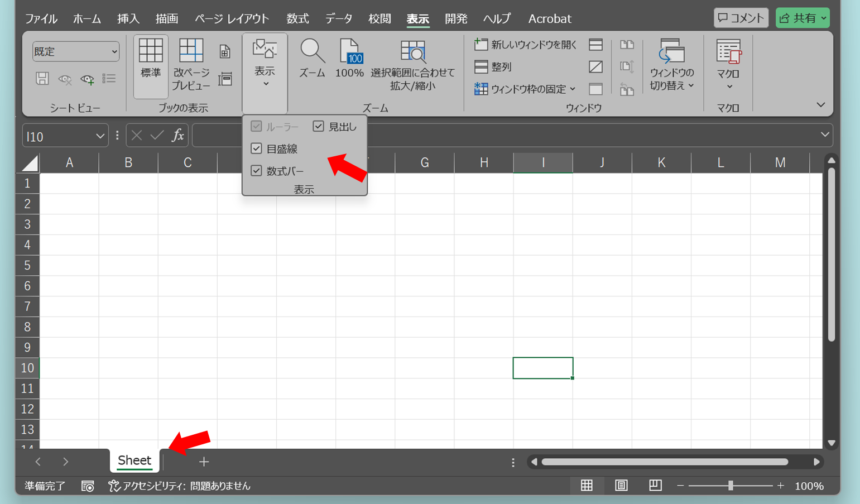Screen dimensions: 860x504
Task: Click the save sheet view icon
Action: pos(42,79)
